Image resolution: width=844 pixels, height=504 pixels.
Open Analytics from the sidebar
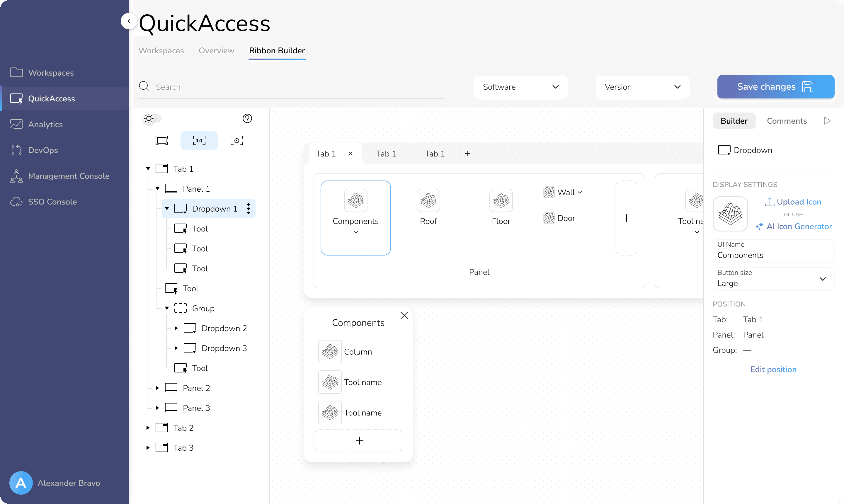click(45, 124)
